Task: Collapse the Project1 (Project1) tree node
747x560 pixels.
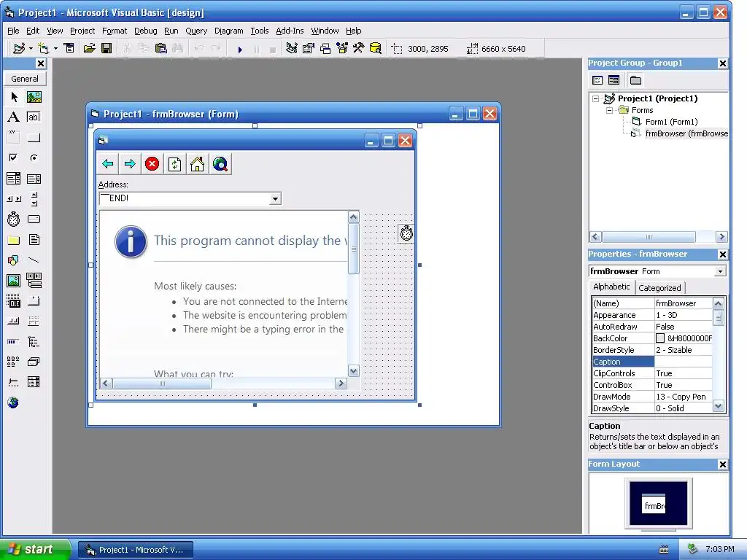Action: 595,99
